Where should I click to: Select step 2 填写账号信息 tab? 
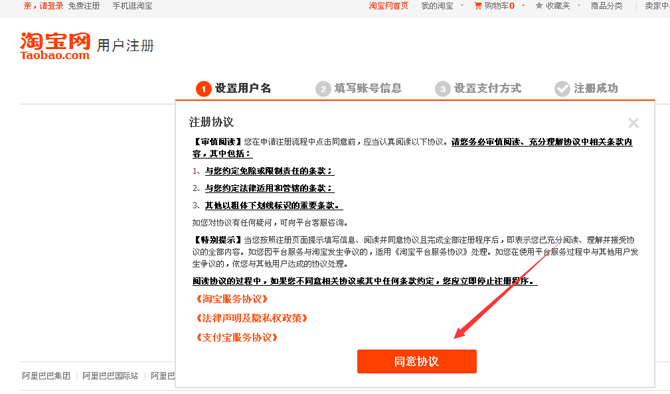pyautogui.click(x=359, y=88)
